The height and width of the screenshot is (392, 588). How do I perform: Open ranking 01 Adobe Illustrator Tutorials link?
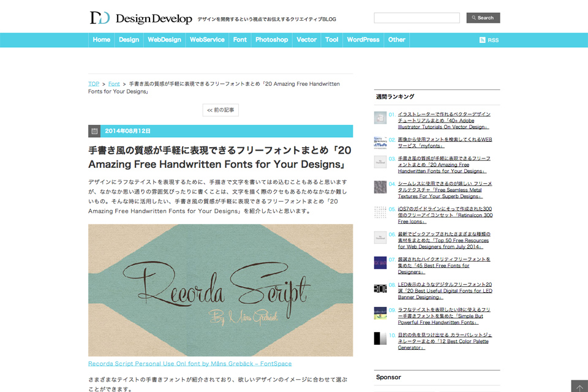click(x=444, y=121)
